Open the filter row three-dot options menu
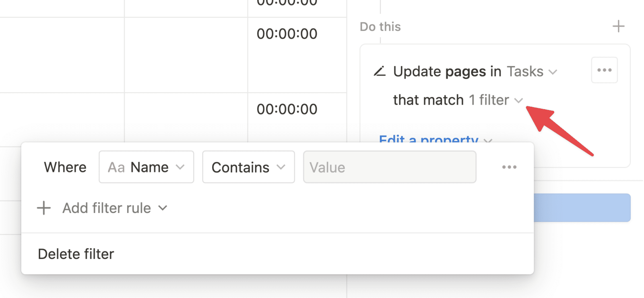The height and width of the screenshot is (298, 644). [509, 167]
